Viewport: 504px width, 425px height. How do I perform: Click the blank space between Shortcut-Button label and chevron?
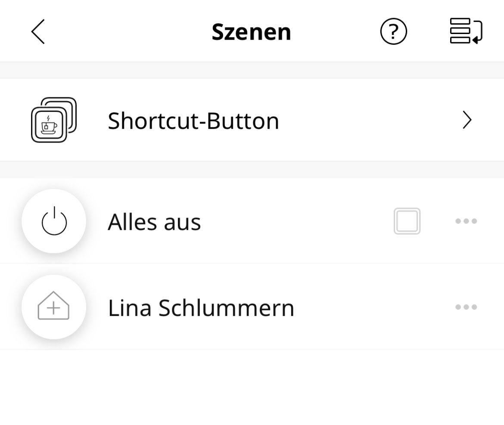tap(370, 121)
